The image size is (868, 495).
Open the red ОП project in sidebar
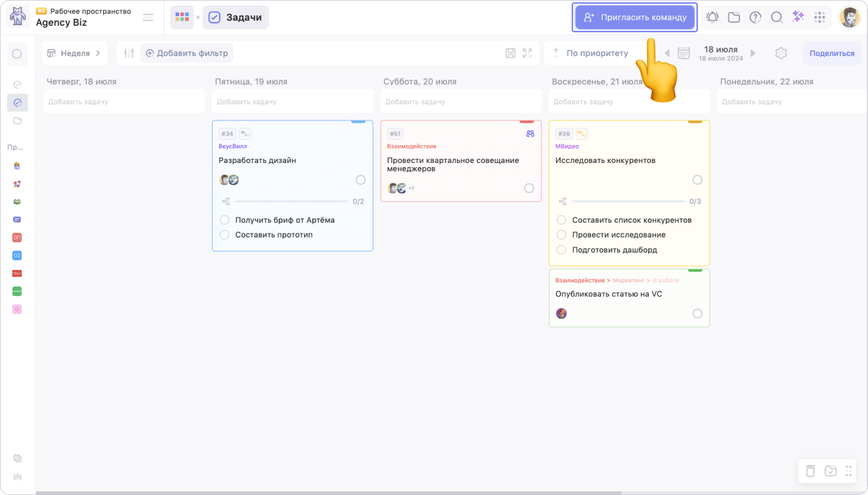(x=17, y=238)
